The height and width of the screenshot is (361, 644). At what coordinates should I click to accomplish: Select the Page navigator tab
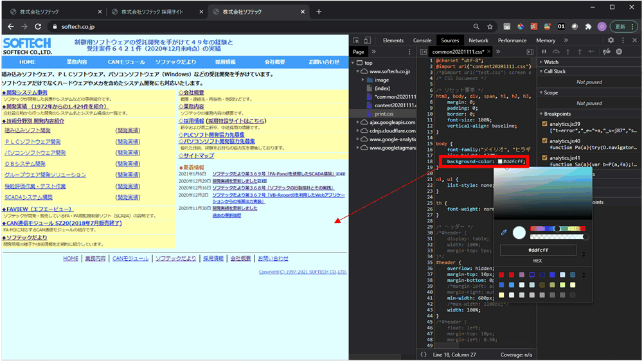coord(359,52)
